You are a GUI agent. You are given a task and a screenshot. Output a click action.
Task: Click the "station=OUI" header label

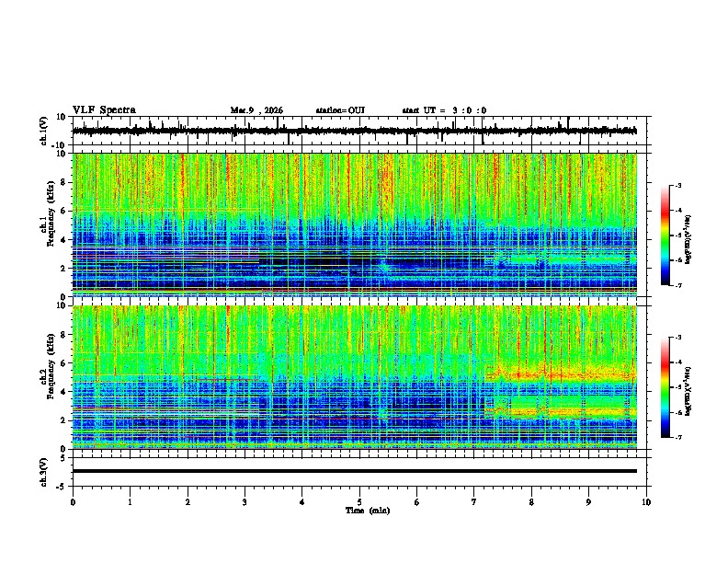click(x=340, y=110)
